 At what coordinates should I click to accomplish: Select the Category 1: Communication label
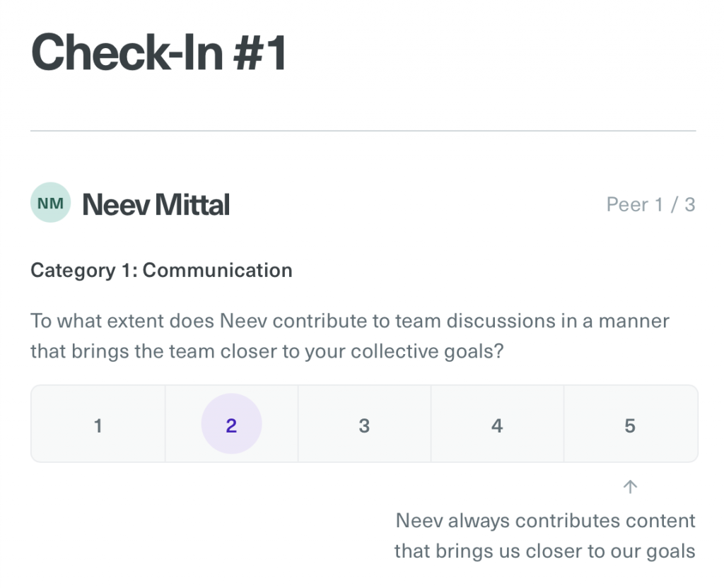tap(161, 270)
